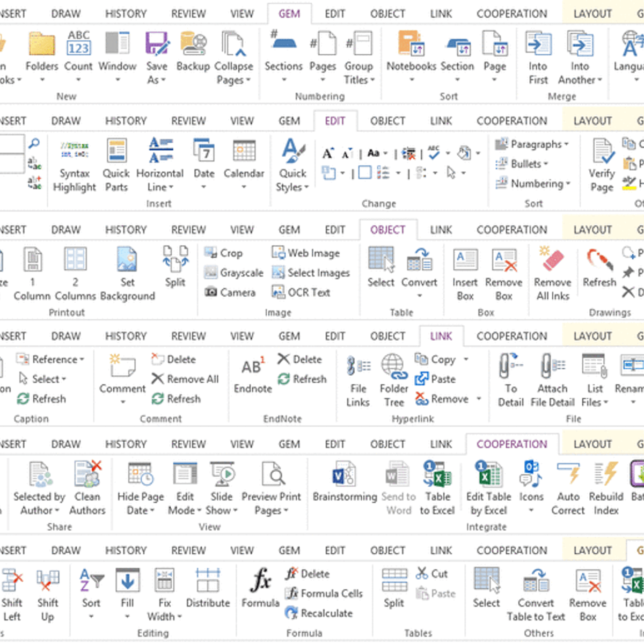This screenshot has width=644, height=644.
Task: Insert a Calendar from the Insert group
Action: tap(244, 151)
